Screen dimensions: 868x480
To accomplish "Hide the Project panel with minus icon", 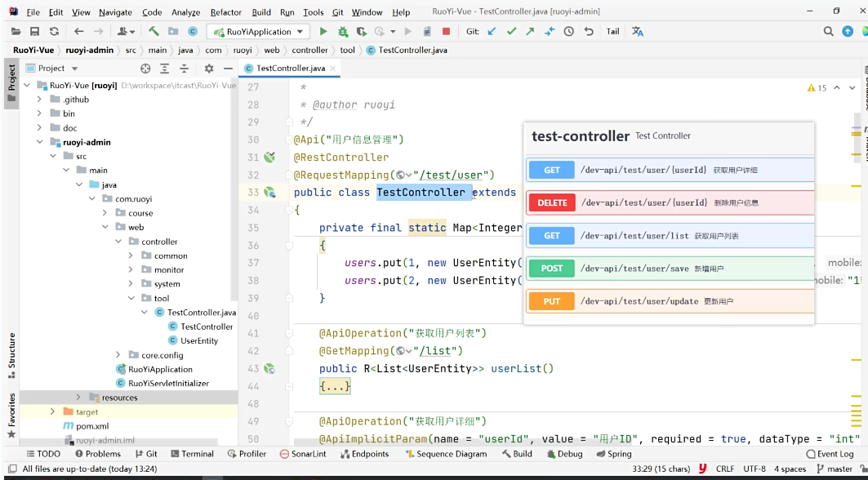I will click(228, 68).
